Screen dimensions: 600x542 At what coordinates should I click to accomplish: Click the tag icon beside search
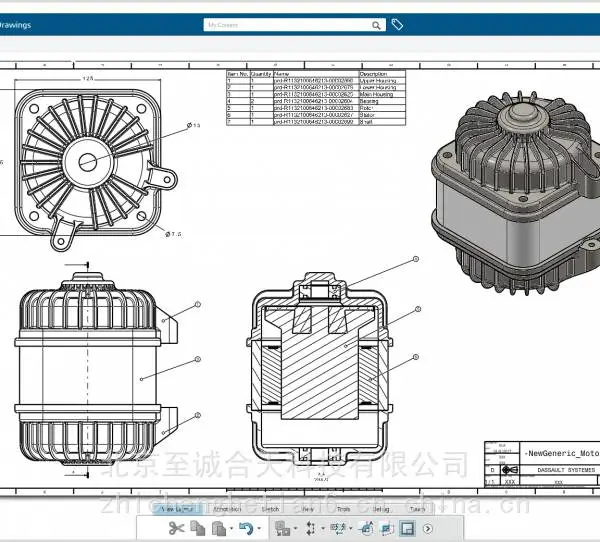397,24
